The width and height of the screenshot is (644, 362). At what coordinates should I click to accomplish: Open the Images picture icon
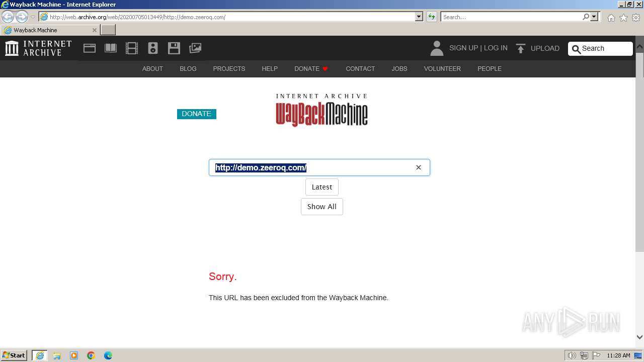195,48
